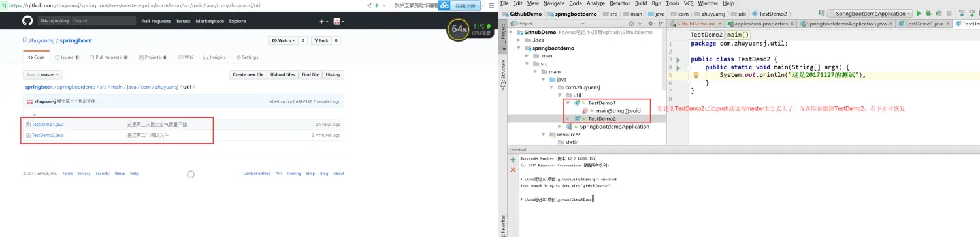Click the green Run button in IntelliJ toolbar
Image resolution: width=980 pixels, height=237 pixels.
tap(919, 13)
